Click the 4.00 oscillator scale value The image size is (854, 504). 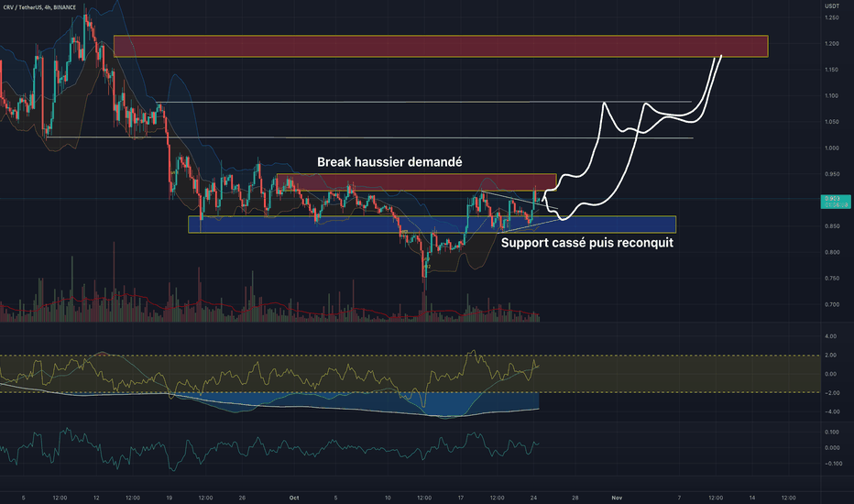click(830, 336)
